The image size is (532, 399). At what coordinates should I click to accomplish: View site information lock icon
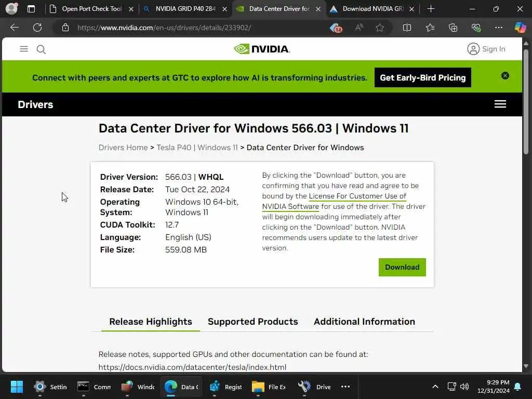pos(65,28)
